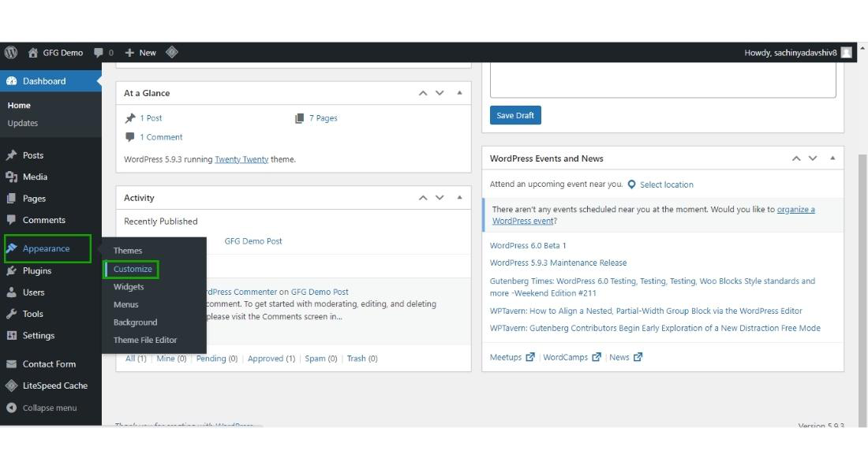The height and width of the screenshot is (473, 868).
Task: Open Theme File Editor submenu item
Action: click(145, 340)
